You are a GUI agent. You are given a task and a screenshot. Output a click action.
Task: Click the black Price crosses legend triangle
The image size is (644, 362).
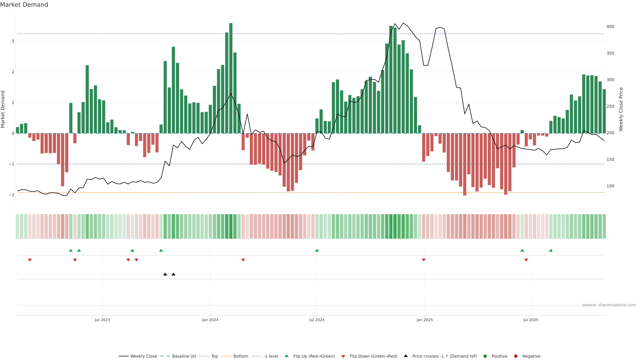tap(406, 356)
